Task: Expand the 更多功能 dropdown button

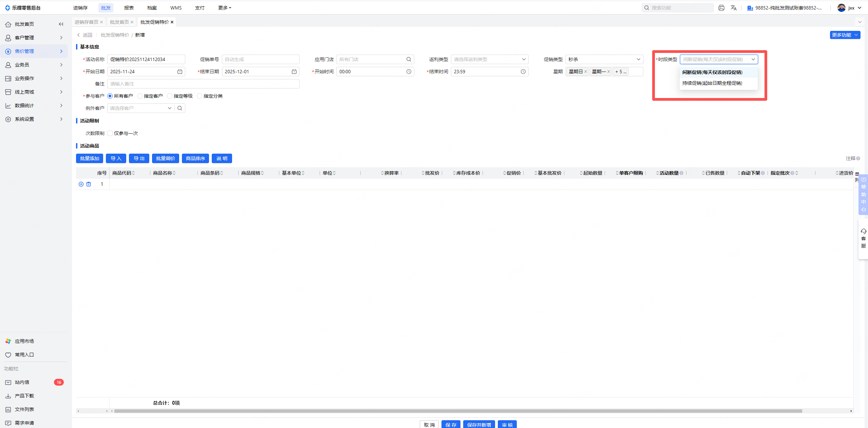Action: pyautogui.click(x=845, y=35)
